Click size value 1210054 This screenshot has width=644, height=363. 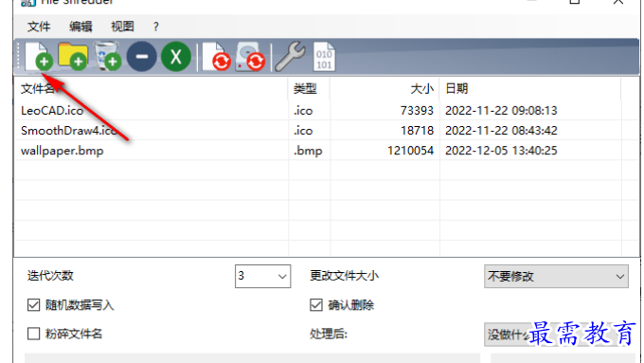411,151
